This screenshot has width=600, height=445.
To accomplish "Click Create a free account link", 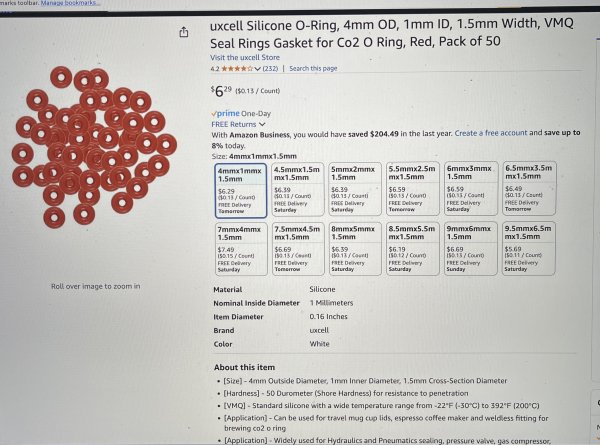I will point(491,133).
